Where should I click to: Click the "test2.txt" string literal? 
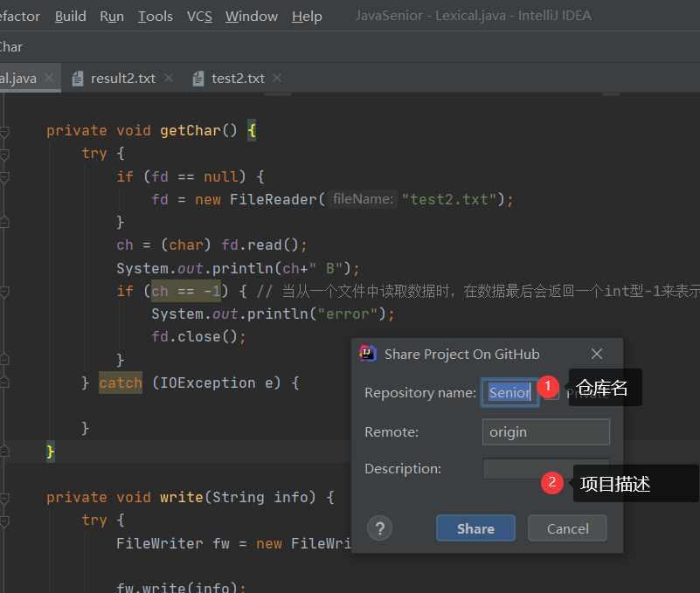click(449, 199)
